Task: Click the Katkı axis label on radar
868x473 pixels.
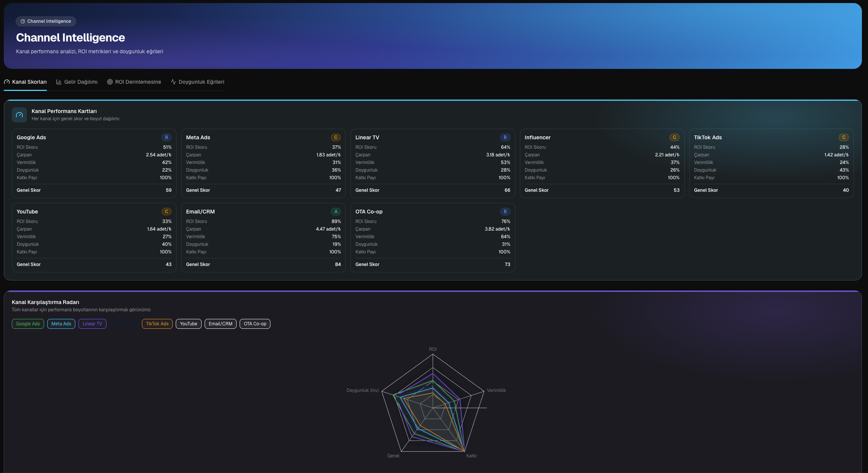Action: pos(471,456)
